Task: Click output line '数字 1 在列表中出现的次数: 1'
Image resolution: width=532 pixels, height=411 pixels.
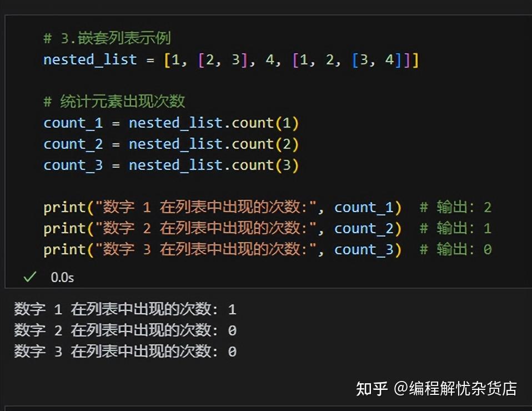Action: pyautogui.click(x=125, y=309)
